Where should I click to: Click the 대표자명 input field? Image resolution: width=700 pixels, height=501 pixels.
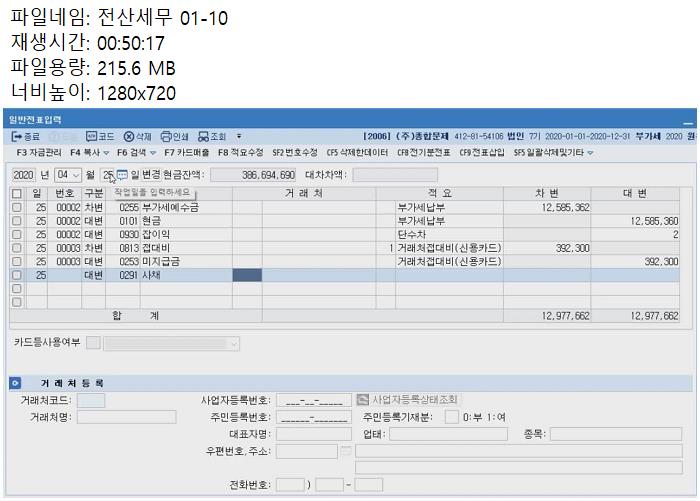pyautogui.click(x=314, y=434)
